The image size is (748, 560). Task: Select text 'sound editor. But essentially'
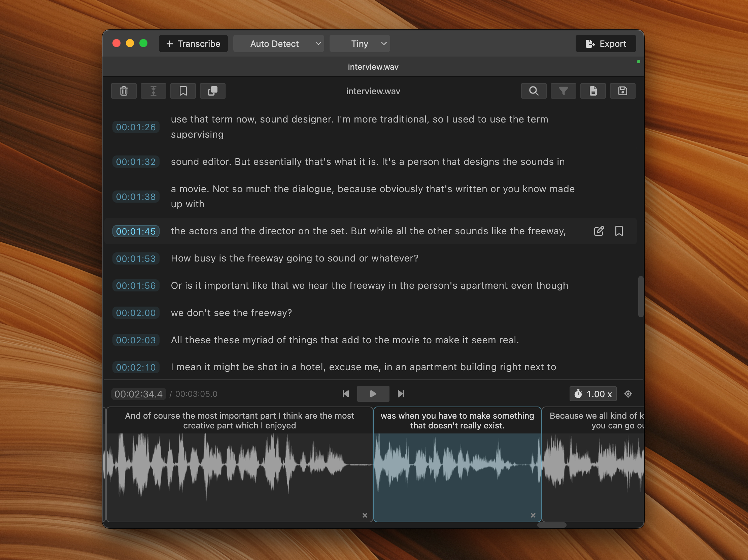(236, 162)
